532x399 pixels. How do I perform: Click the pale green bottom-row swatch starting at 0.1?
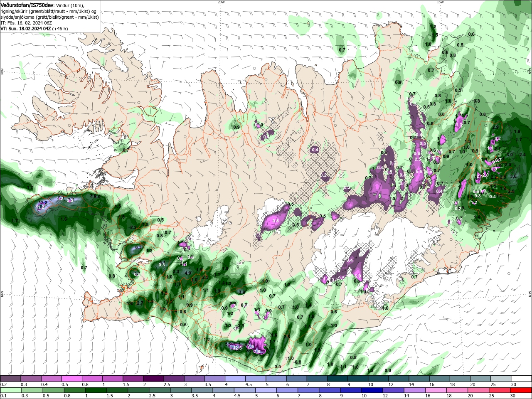(11, 390)
